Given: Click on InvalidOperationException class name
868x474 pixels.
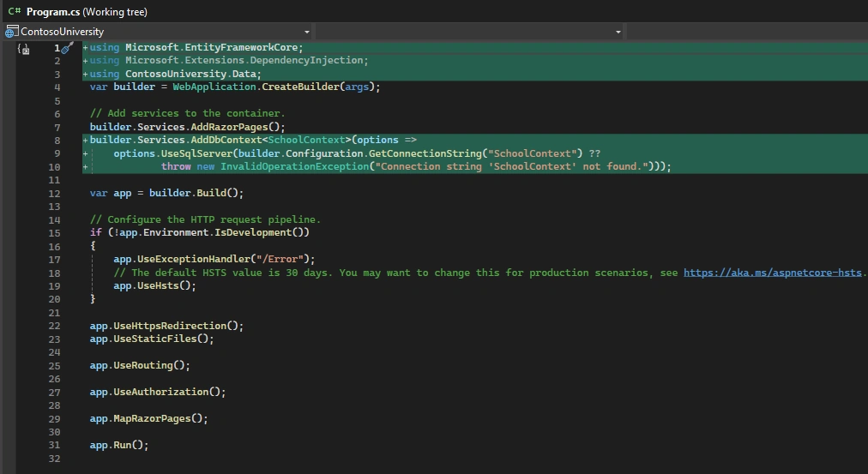Looking at the screenshot, I should pyautogui.click(x=294, y=166).
